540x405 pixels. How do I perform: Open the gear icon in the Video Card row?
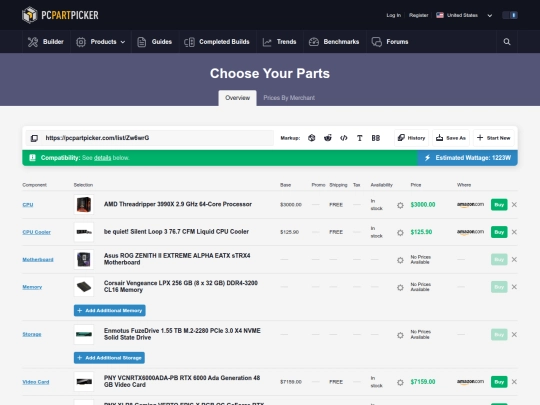pos(400,382)
